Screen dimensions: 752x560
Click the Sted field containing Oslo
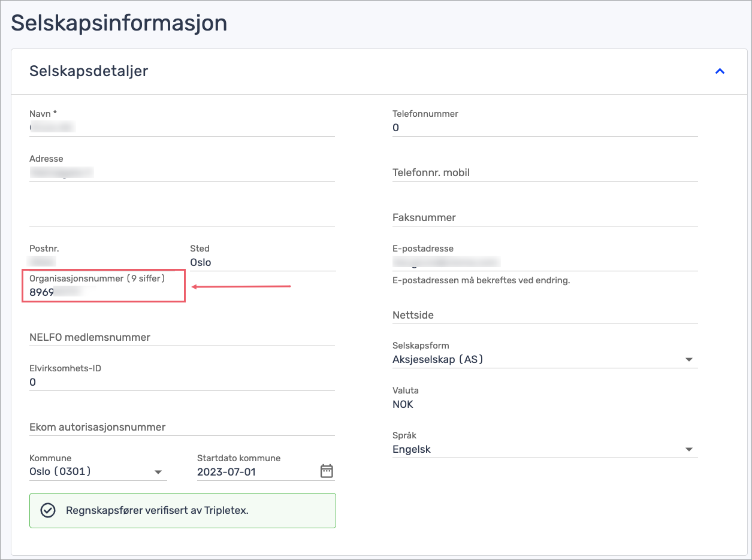coord(262,262)
